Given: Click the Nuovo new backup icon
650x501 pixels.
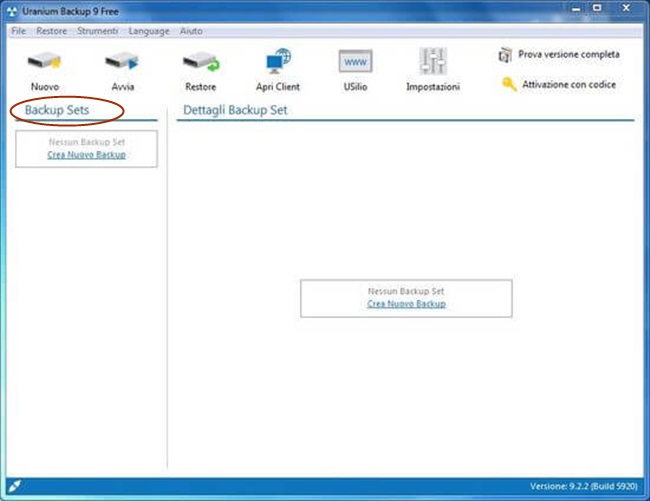Looking at the screenshot, I should pos(44,62).
